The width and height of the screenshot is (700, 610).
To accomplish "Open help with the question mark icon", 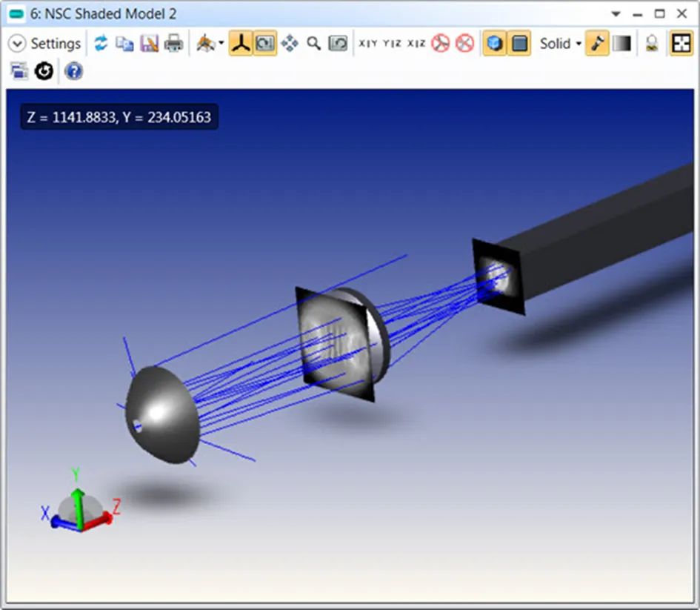I will click(73, 71).
